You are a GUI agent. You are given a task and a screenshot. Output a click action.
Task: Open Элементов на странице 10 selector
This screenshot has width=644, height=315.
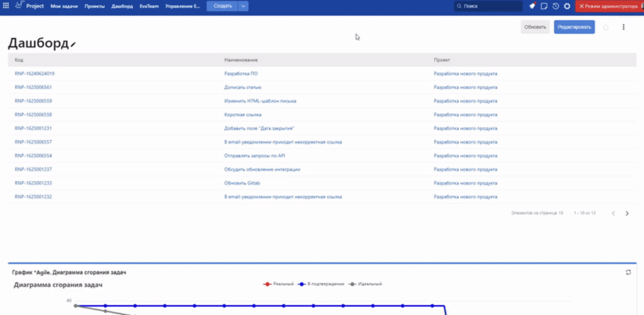537,213
